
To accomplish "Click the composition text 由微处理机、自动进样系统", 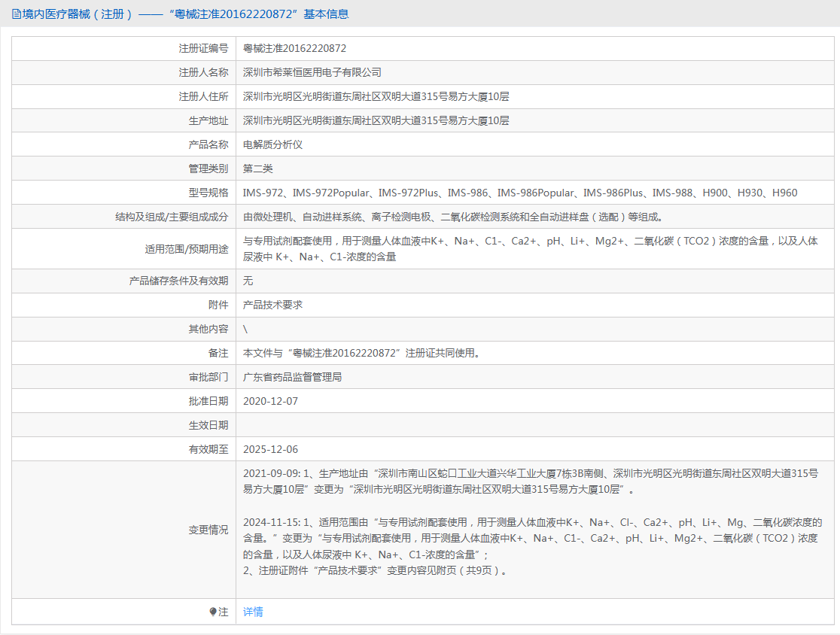I will [453, 217].
